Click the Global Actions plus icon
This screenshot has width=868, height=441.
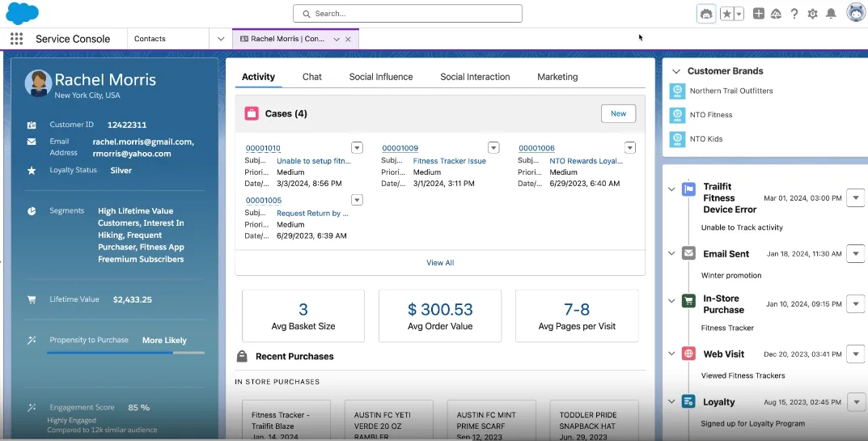pyautogui.click(x=759, y=14)
